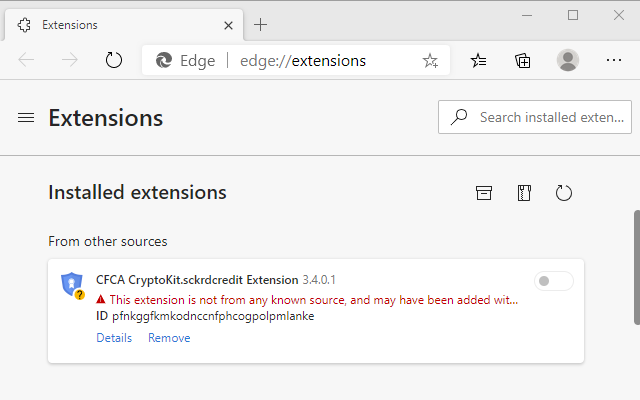Click the CFCA CryptoKit extension shield icon

click(x=72, y=285)
